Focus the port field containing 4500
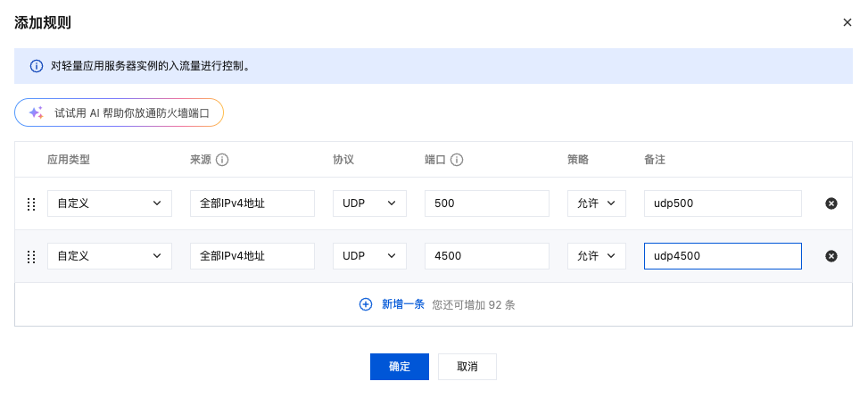868x398 pixels. pos(486,256)
